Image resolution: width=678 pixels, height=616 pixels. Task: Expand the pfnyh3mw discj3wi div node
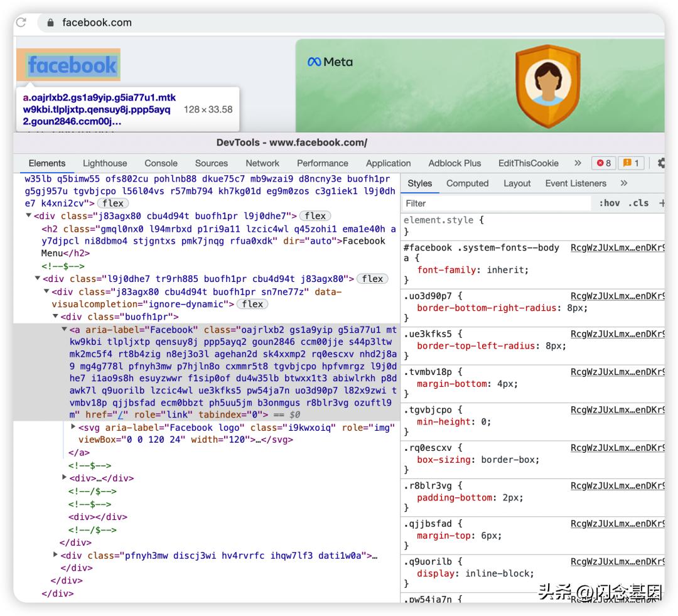[x=56, y=555]
